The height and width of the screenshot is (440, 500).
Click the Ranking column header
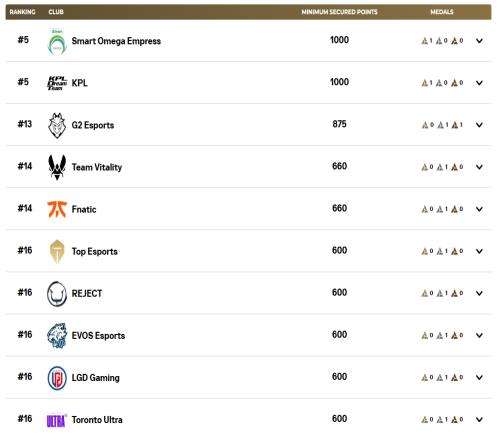coord(22,12)
